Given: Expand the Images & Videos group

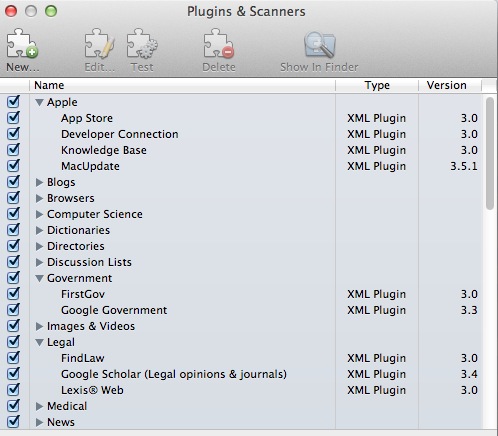Looking at the screenshot, I should click(39, 326).
